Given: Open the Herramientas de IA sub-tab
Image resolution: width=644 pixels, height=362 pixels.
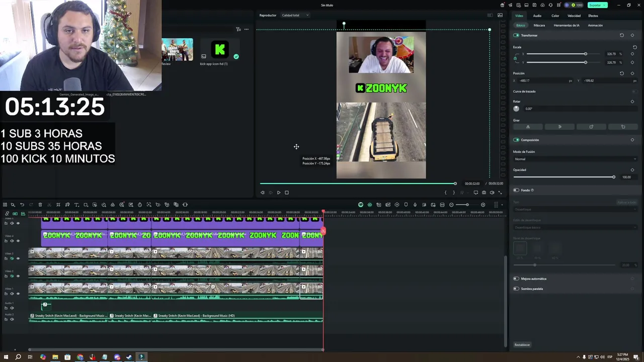Looking at the screenshot, I should (567, 25).
